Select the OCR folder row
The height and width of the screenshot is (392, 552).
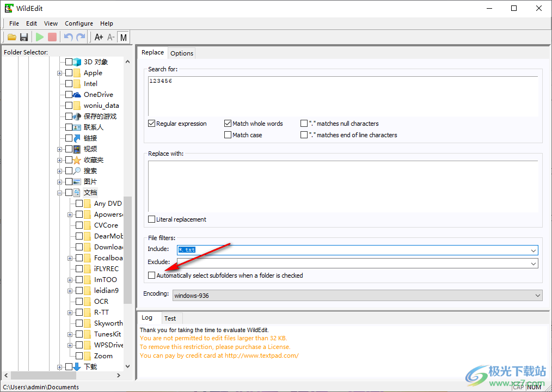click(101, 302)
